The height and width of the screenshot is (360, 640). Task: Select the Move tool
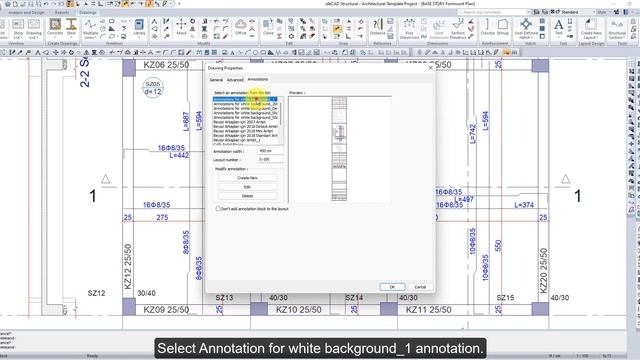[181, 27]
